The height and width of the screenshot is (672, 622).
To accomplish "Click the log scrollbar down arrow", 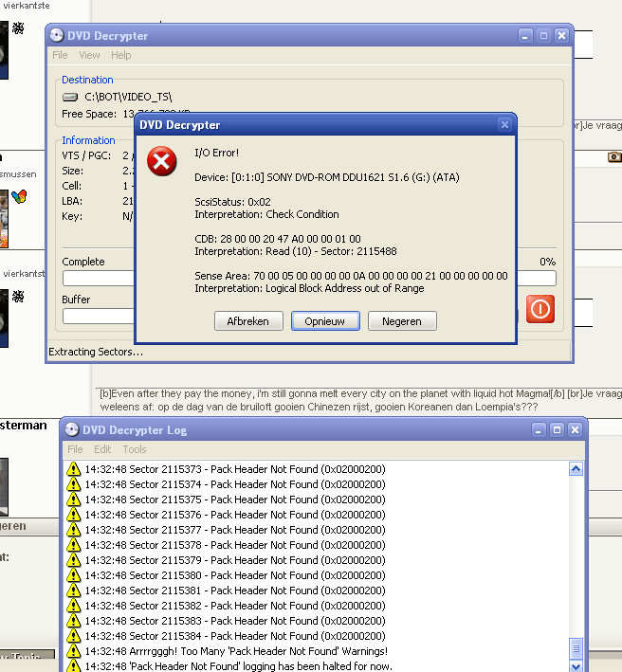I will point(576,666).
